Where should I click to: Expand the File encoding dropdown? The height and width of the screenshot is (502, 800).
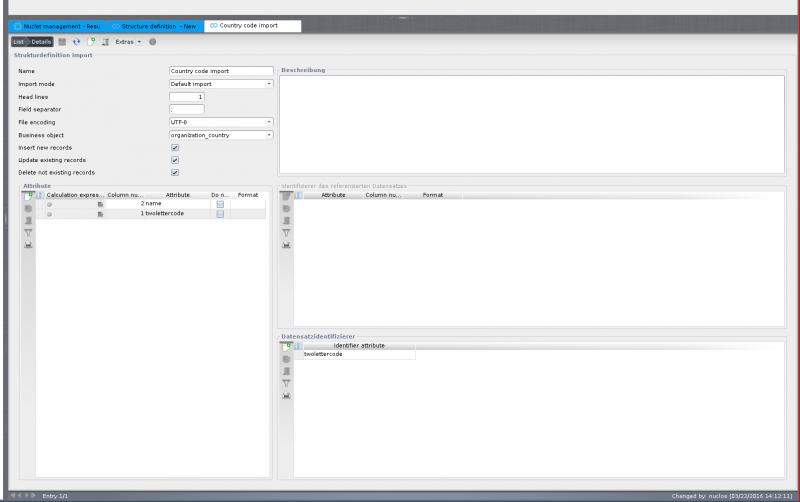coord(269,122)
